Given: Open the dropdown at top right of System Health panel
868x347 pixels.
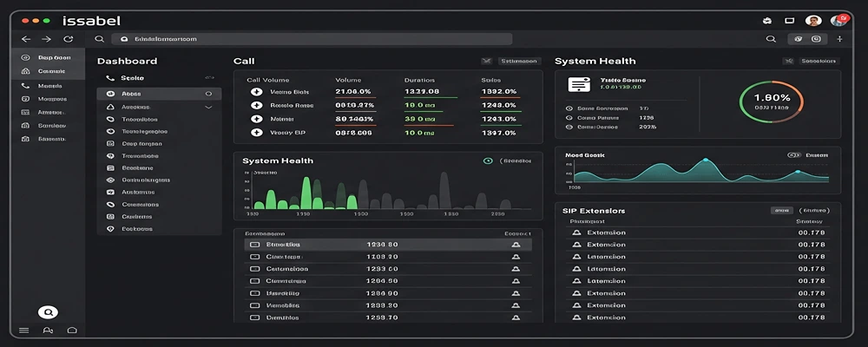Looking at the screenshot, I should click(x=811, y=62).
